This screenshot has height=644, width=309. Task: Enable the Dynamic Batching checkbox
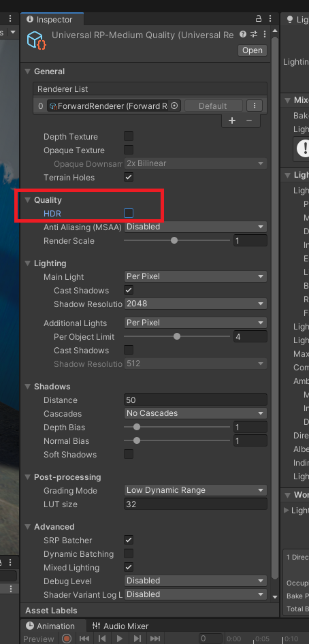click(x=129, y=553)
